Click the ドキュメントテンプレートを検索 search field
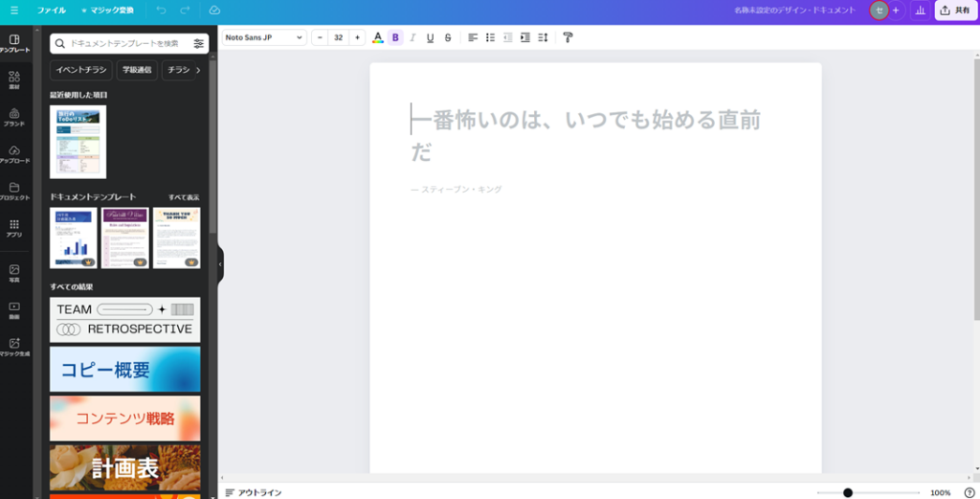 [122, 43]
